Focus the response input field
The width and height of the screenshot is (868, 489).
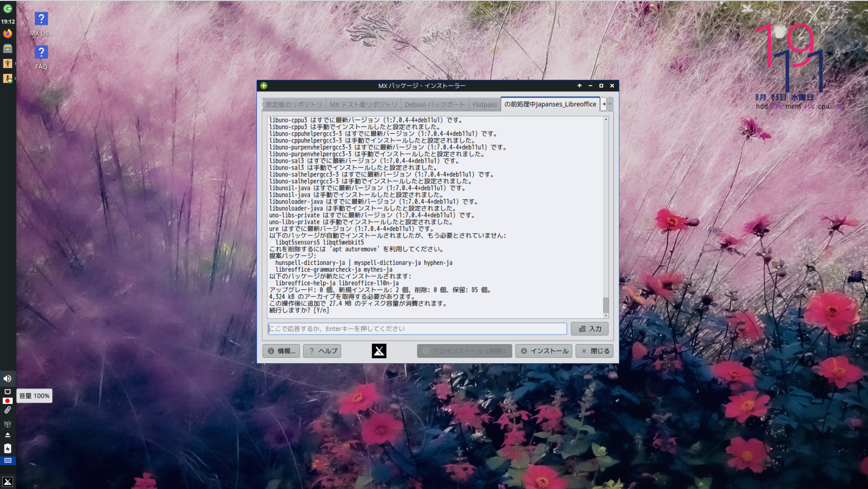click(x=417, y=329)
